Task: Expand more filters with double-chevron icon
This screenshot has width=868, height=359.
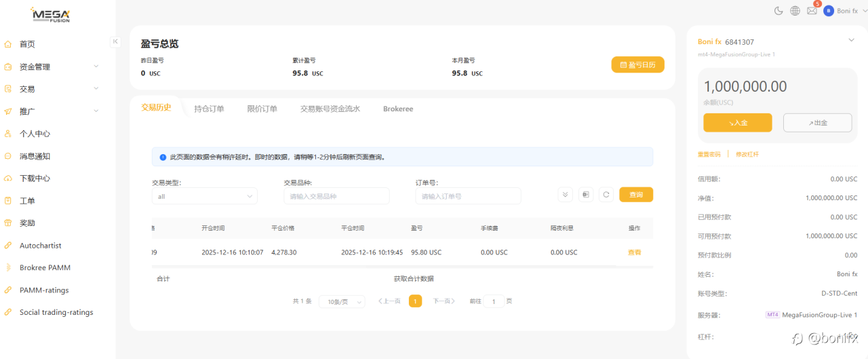Action: pyautogui.click(x=566, y=195)
